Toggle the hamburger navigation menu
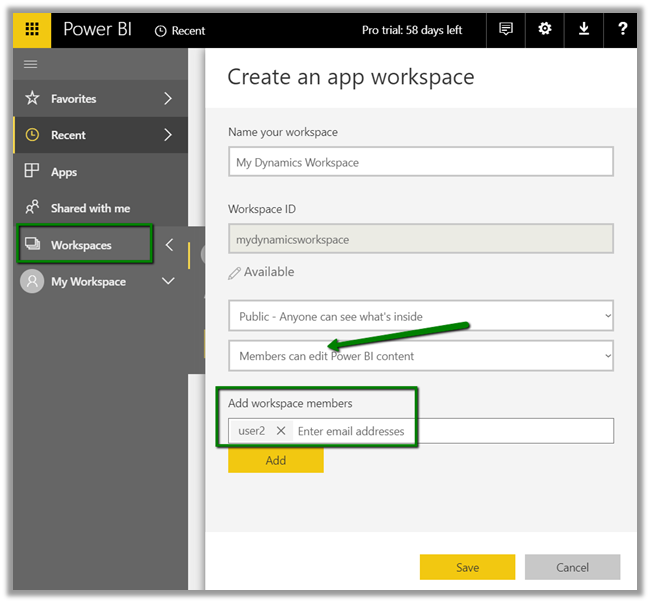Viewport: 650px width, 603px height. (x=31, y=65)
